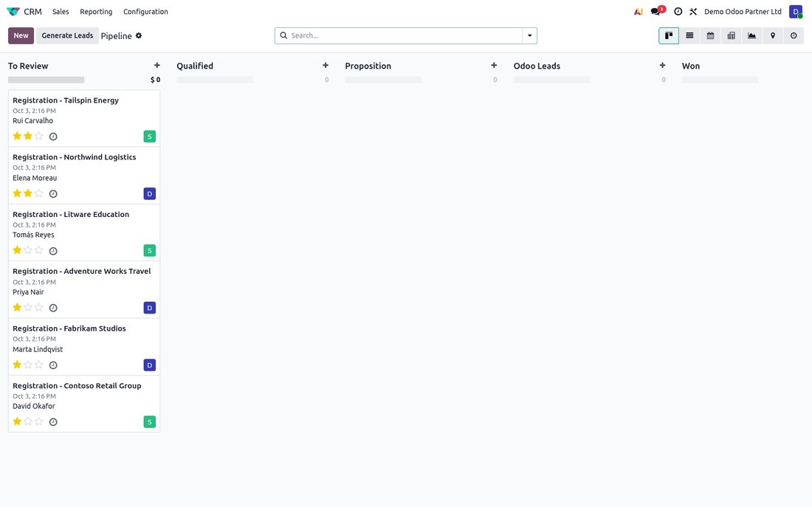Open the Odoo home menu logo icon
Screen dimensions: 812x507
tap(13, 11)
